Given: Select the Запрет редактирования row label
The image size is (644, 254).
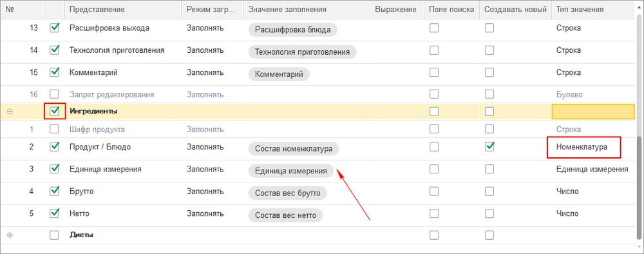Looking at the screenshot, I should (111, 95).
